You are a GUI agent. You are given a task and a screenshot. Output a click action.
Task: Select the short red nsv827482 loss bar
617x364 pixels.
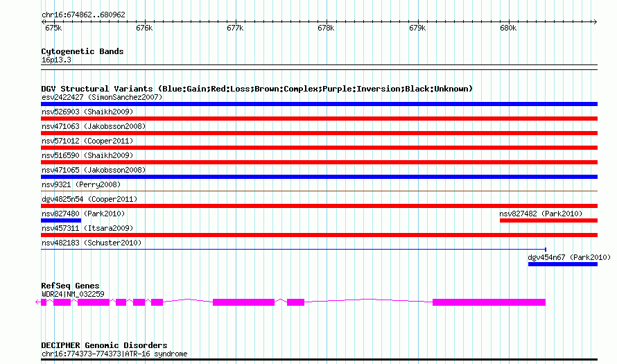[x=548, y=220]
